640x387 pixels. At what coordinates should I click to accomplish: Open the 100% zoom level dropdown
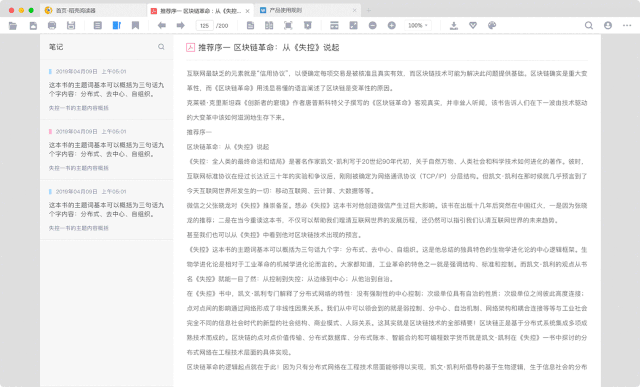pyautogui.click(x=418, y=25)
